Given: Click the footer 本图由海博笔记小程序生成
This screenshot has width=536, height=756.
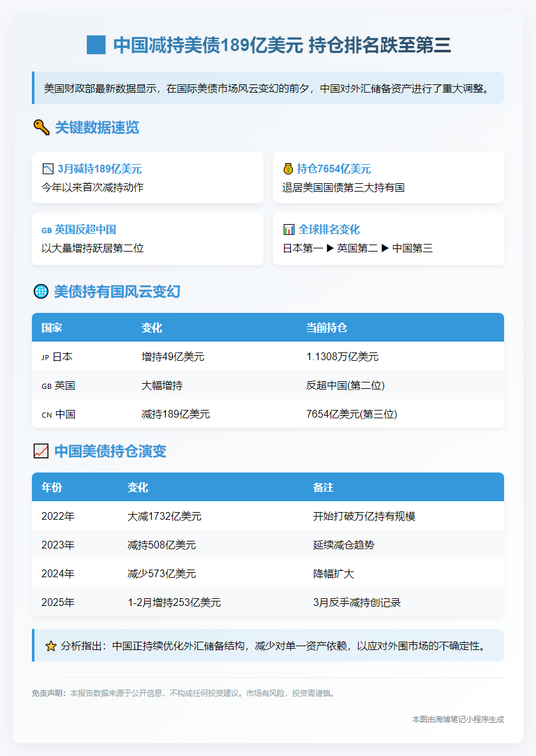Looking at the screenshot, I should tap(458, 720).
